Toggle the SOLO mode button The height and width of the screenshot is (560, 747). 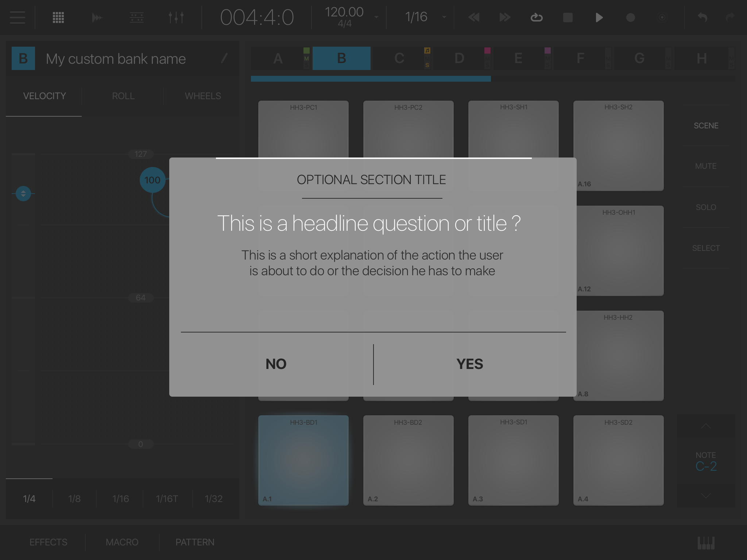coord(706,207)
